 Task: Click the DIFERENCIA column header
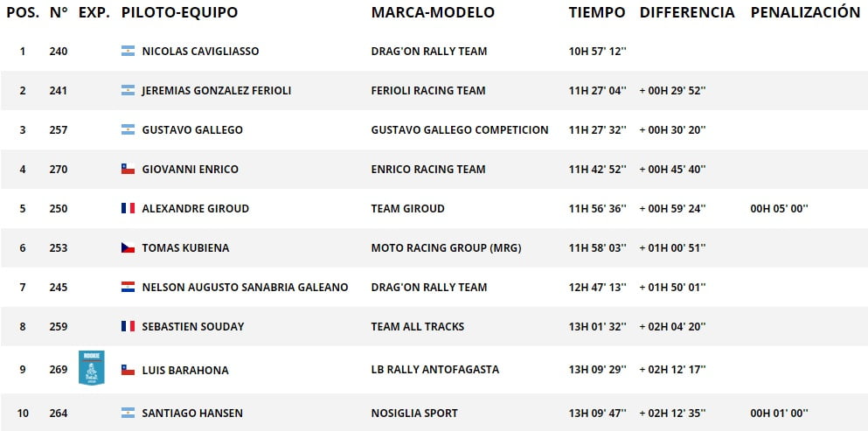[687, 12]
